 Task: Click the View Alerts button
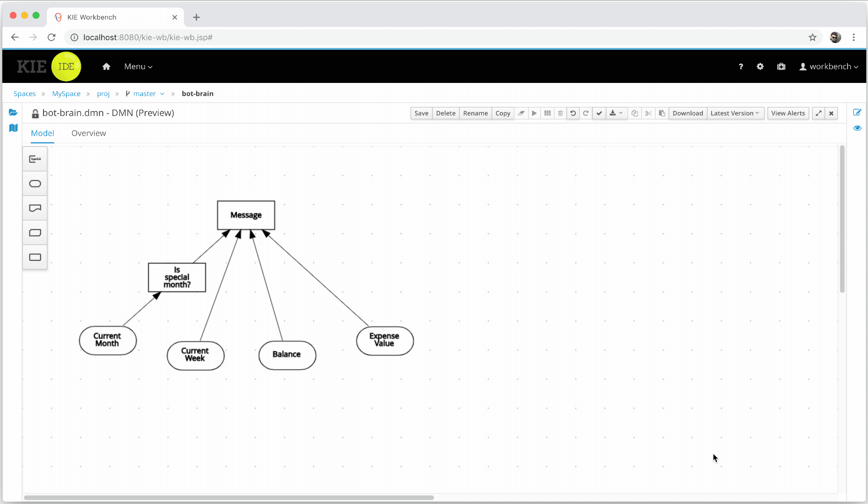(788, 113)
